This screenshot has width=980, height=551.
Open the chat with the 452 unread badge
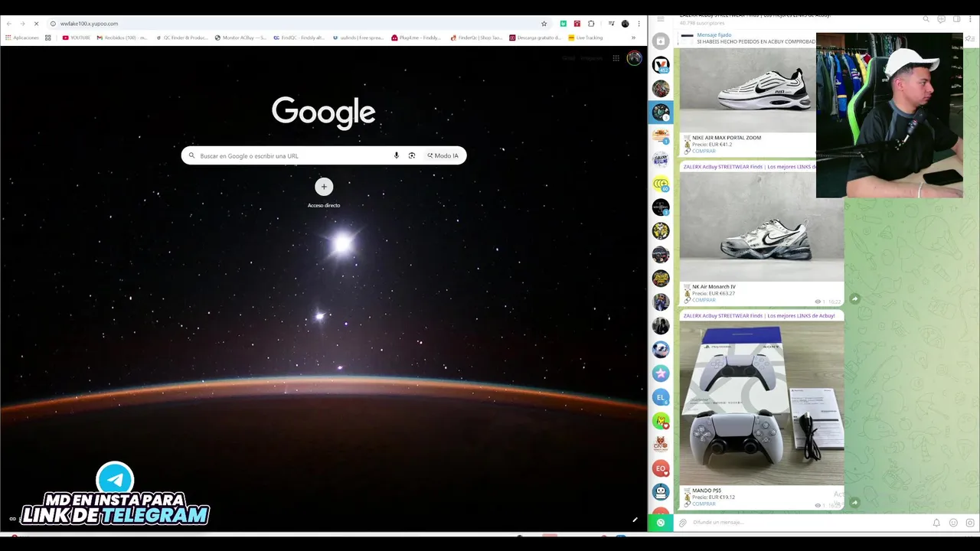(661, 65)
